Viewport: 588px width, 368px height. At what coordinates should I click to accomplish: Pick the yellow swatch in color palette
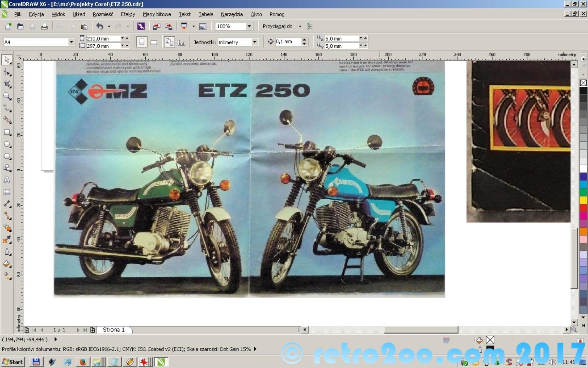(583, 200)
